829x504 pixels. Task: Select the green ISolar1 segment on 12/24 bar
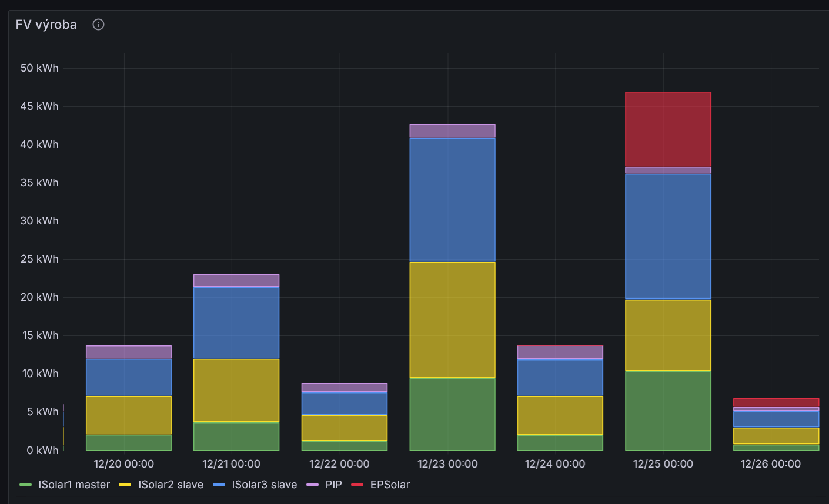pyautogui.click(x=560, y=443)
